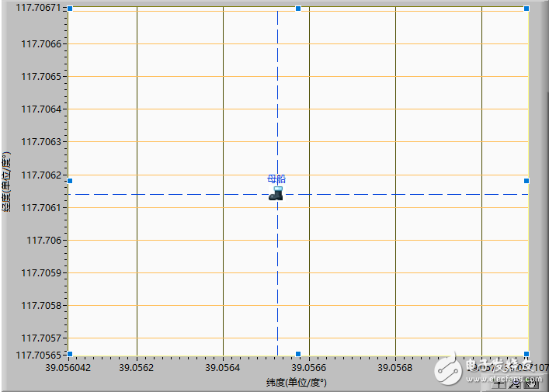Click the top-left corner selection handle

pos(70,9)
